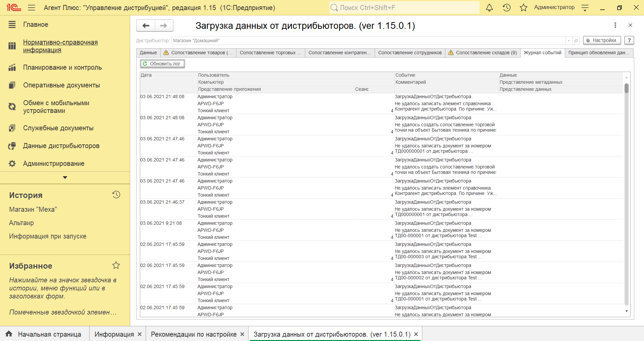
Task: Switch to Сопоставление торговых tab
Action: click(x=270, y=53)
